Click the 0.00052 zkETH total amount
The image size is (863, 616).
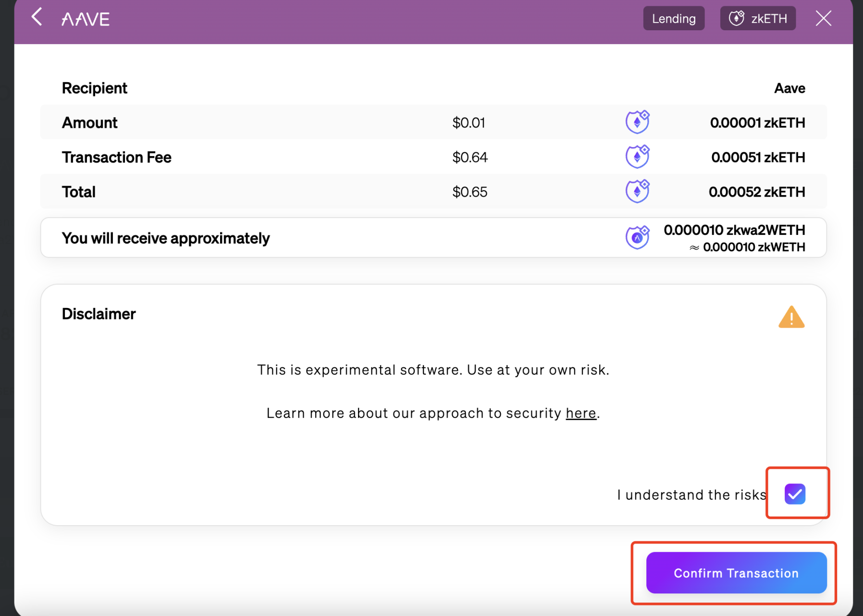point(756,192)
